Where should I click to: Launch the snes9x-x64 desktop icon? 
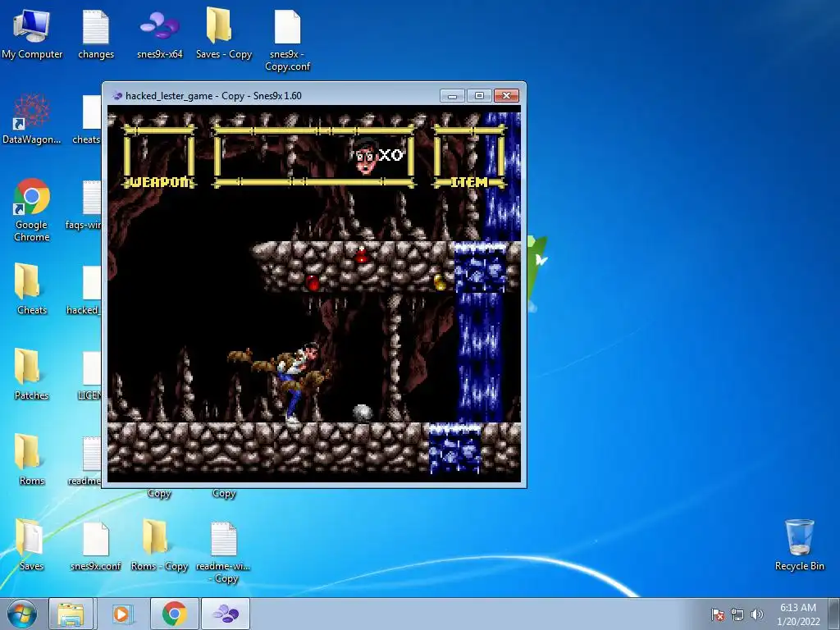click(x=160, y=34)
